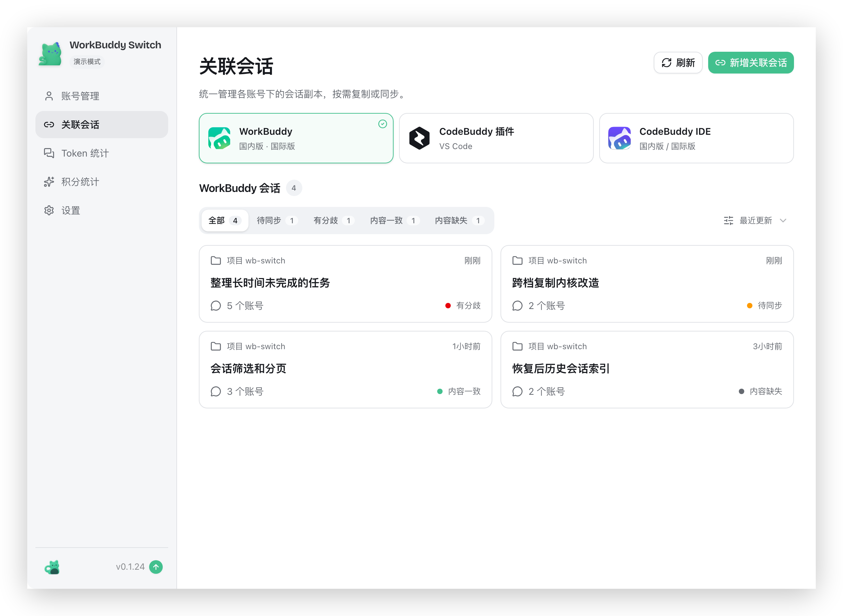Image resolution: width=843 pixels, height=616 pixels.
Task: Click folder icon on 恢复后历史会话索引 card
Action: point(518,346)
